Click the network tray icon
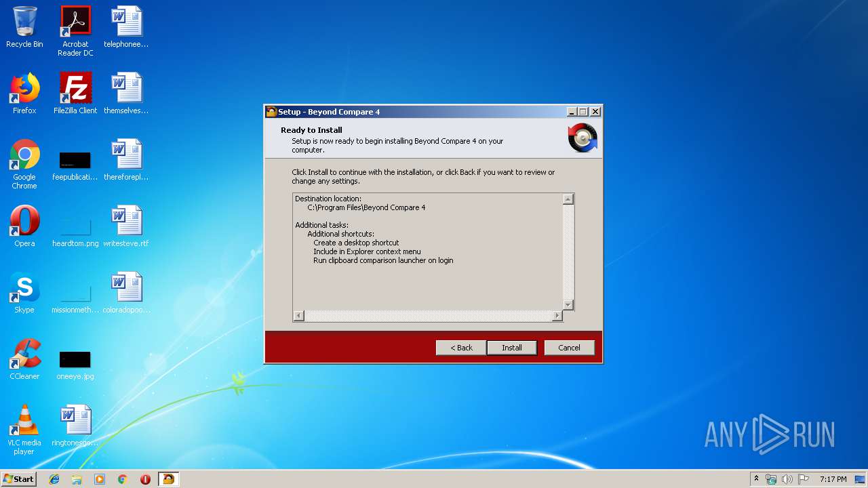The width and height of the screenshot is (868, 488). (x=771, y=479)
